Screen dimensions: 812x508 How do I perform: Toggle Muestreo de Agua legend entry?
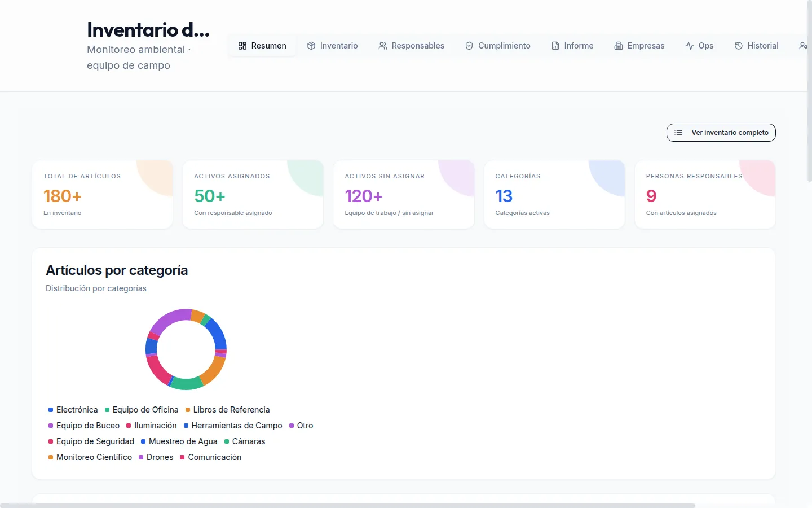179,441
